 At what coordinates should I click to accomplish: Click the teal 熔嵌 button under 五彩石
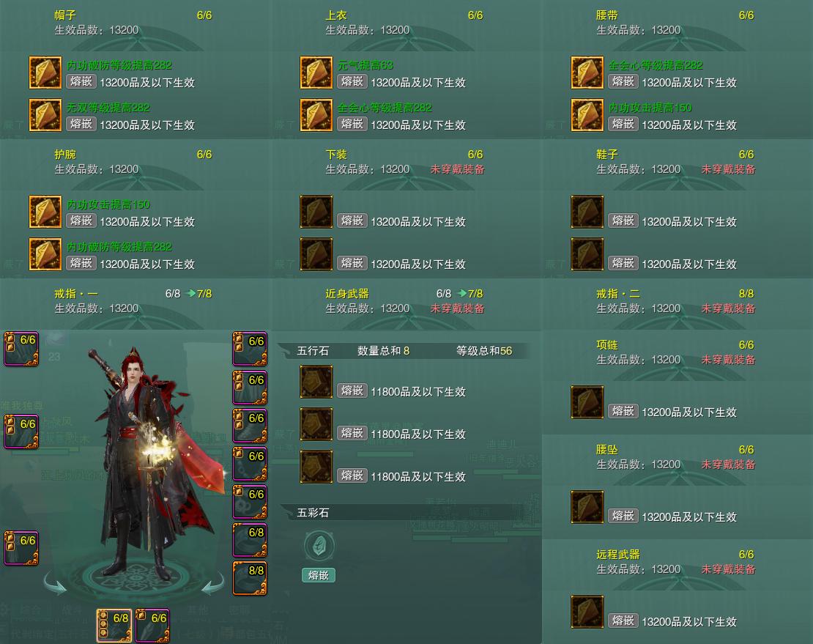pyautogui.click(x=319, y=575)
